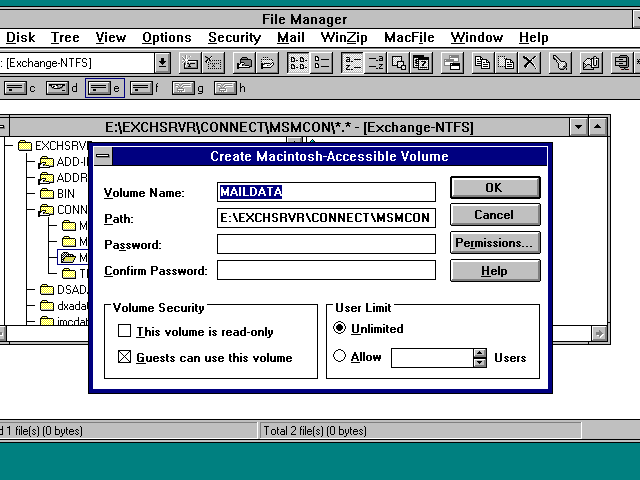Open the WinZip menu
This screenshot has width=640, height=480.
click(344, 38)
